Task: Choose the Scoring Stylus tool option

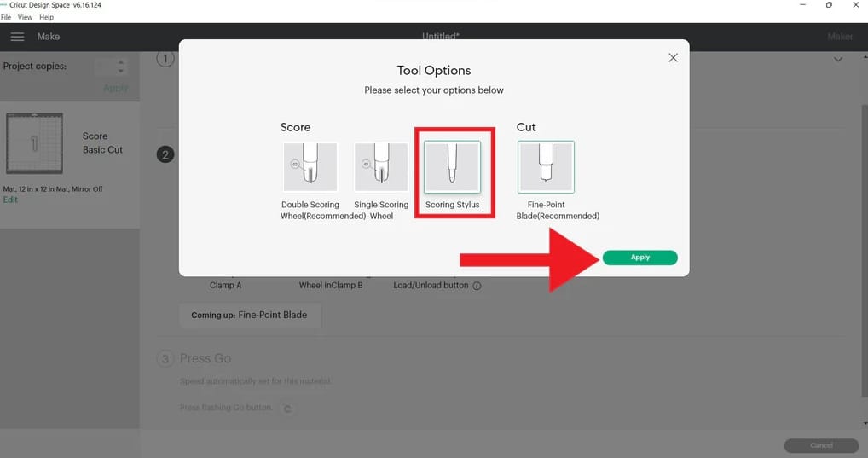Action: pyautogui.click(x=453, y=167)
